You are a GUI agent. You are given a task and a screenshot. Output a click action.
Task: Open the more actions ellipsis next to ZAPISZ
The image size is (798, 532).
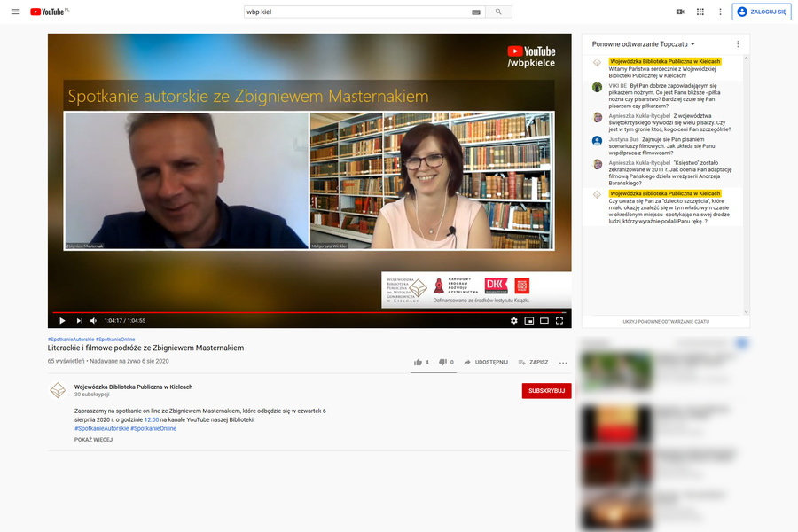coord(563,363)
